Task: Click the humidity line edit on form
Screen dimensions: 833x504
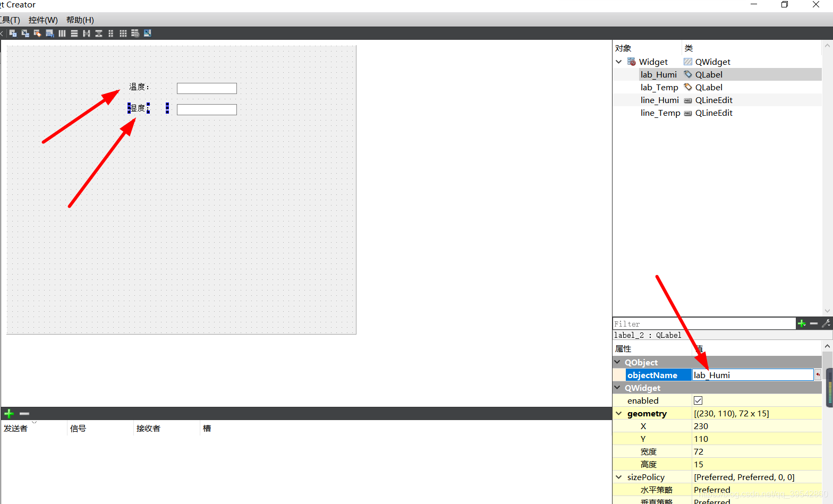Action: [207, 109]
